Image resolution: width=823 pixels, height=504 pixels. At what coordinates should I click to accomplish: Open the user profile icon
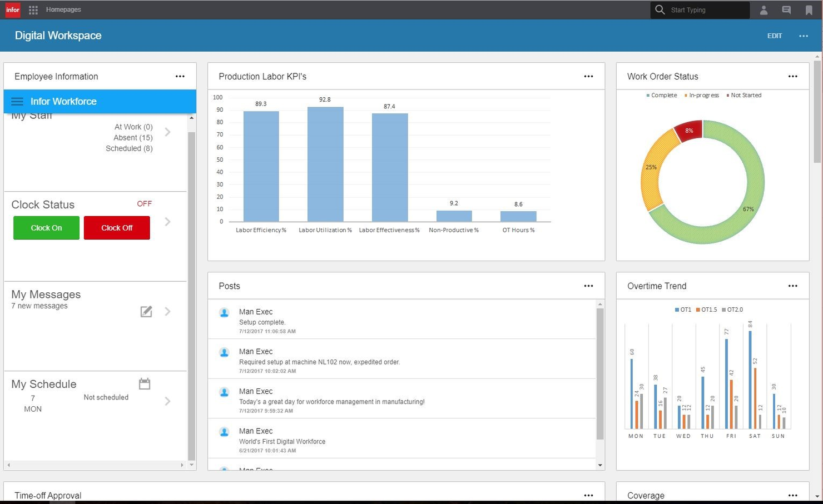[x=763, y=9]
